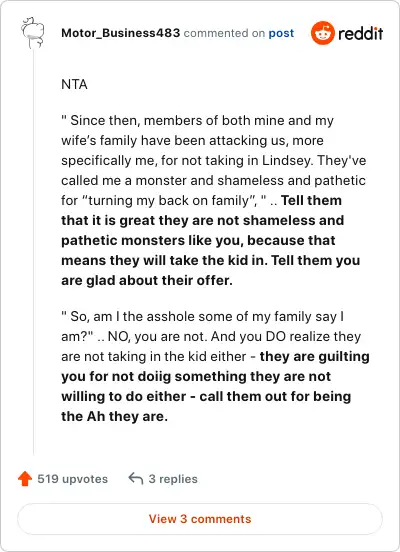
Task: Open the "3 replies" link
Action: click(173, 479)
